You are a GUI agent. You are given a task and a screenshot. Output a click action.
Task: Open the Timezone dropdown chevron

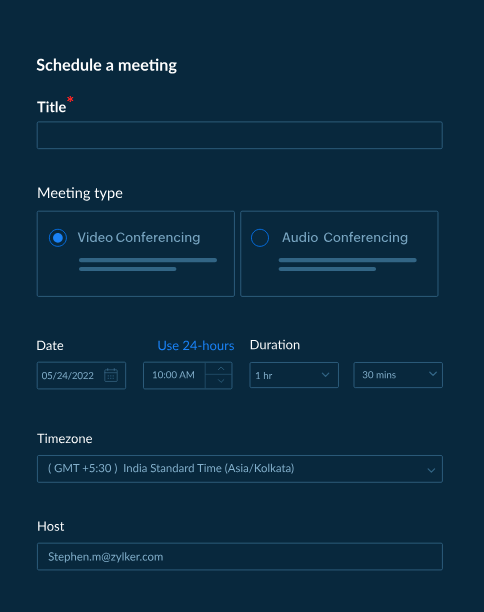click(x=431, y=470)
